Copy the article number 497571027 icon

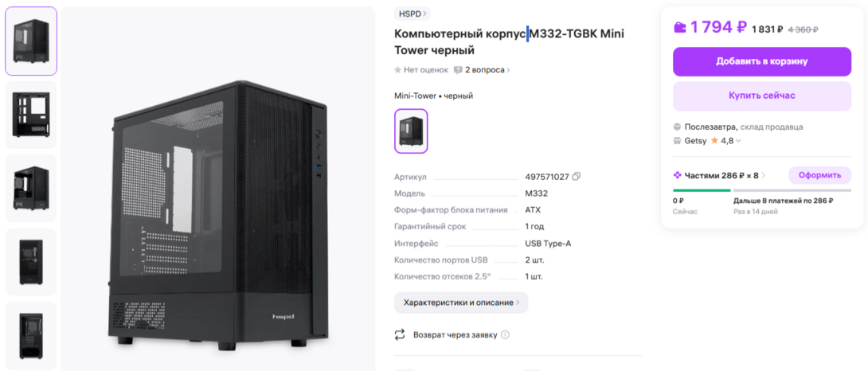click(577, 177)
